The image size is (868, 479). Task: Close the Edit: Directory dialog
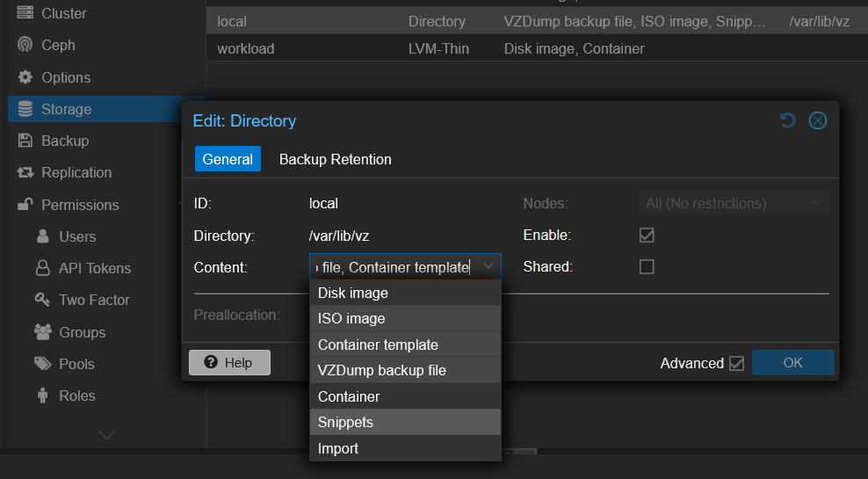tap(818, 120)
